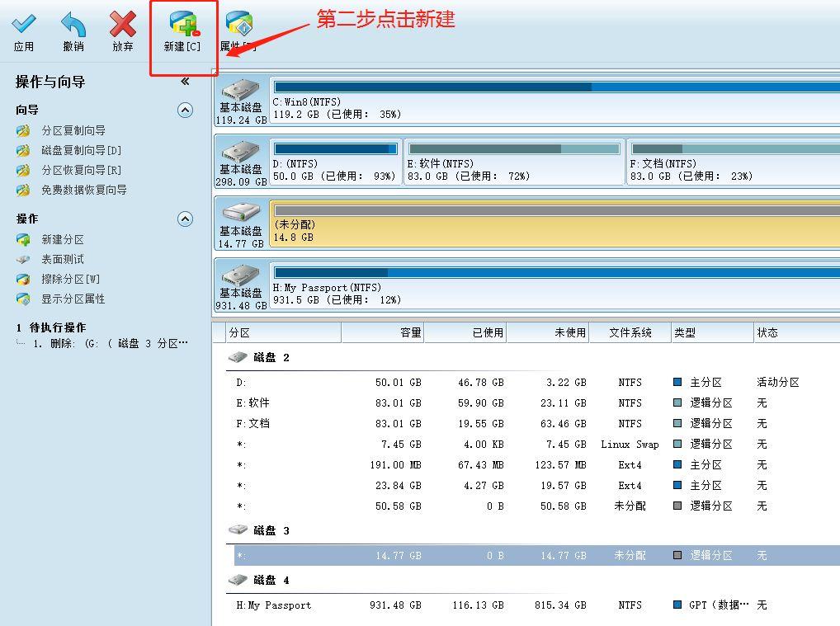Click the 分区恢复向导 icon
Image resolution: width=840 pixels, height=626 pixels.
(x=23, y=170)
